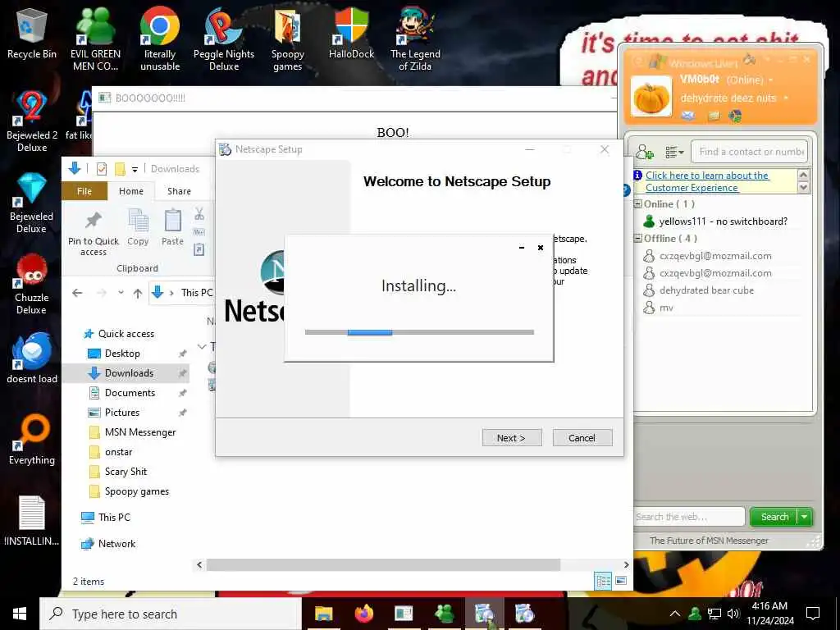This screenshot has width=840, height=630.
Task: Close the Installing dialog
Action: point(540,248)
